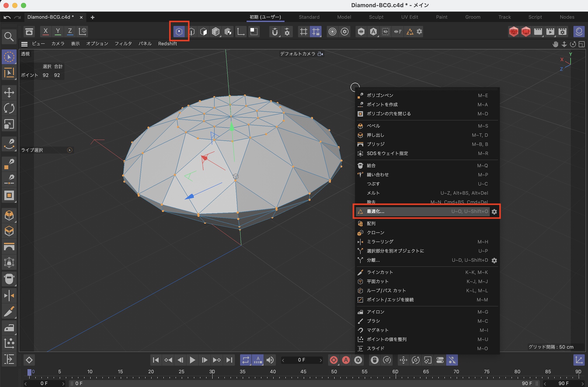Select the Rotate tool
The image size is (588, 387).
(9, 108)
